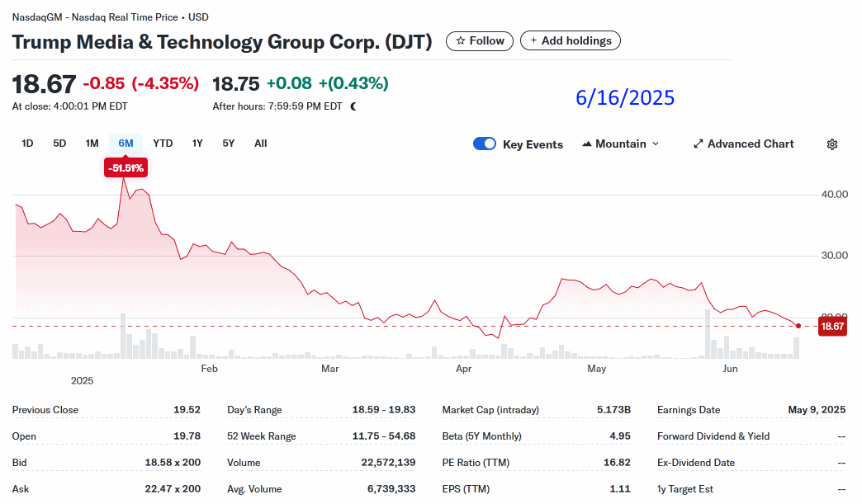Viewport: 862px width, 504px height.
Task: Click the -51.51% change badge
Action: tap(126, 168)
